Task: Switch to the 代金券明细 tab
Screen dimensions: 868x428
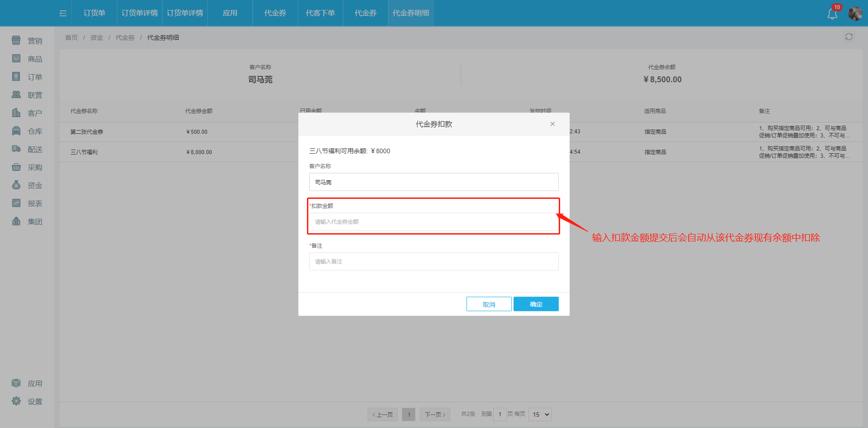Action: click(410, 13)
